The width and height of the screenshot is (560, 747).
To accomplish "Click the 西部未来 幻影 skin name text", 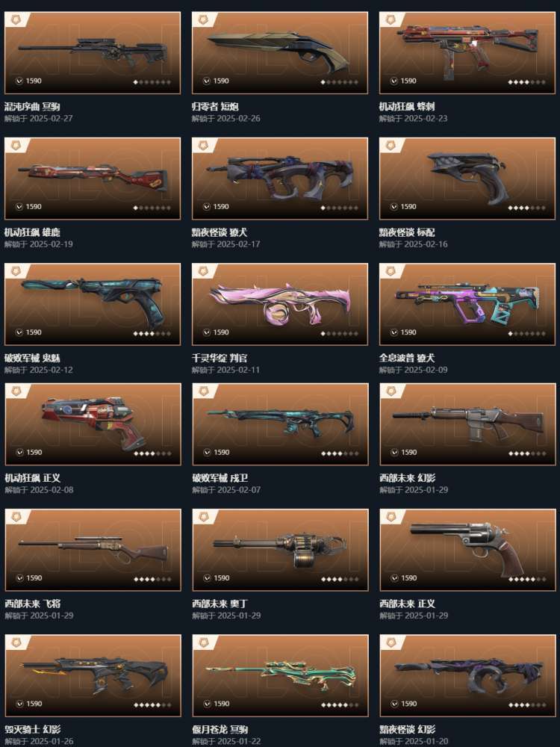I will (407, 478).
